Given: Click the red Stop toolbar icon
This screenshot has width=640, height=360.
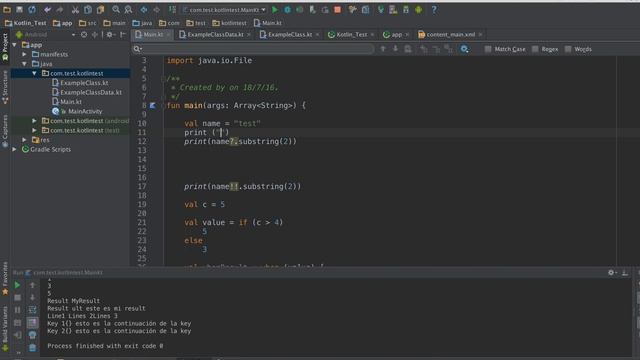Looking at the screenshot, I should (338, 9).
